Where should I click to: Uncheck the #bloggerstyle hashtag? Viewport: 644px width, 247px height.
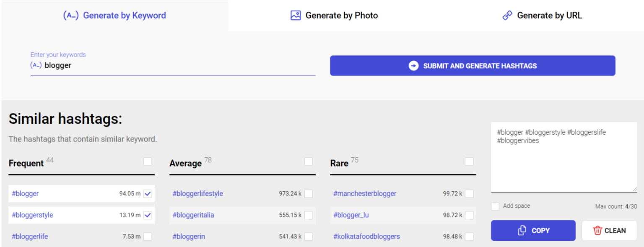[148, 215]
